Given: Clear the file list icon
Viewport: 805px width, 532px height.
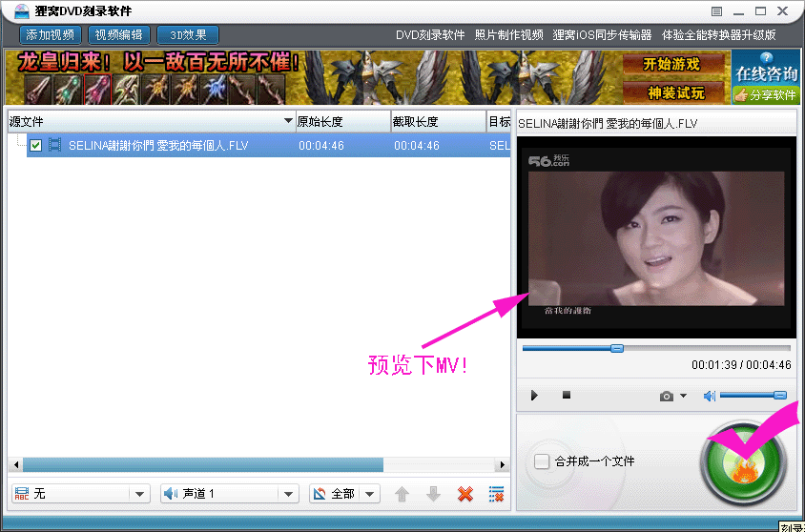Looking at the screenshot, I should 496,494.
